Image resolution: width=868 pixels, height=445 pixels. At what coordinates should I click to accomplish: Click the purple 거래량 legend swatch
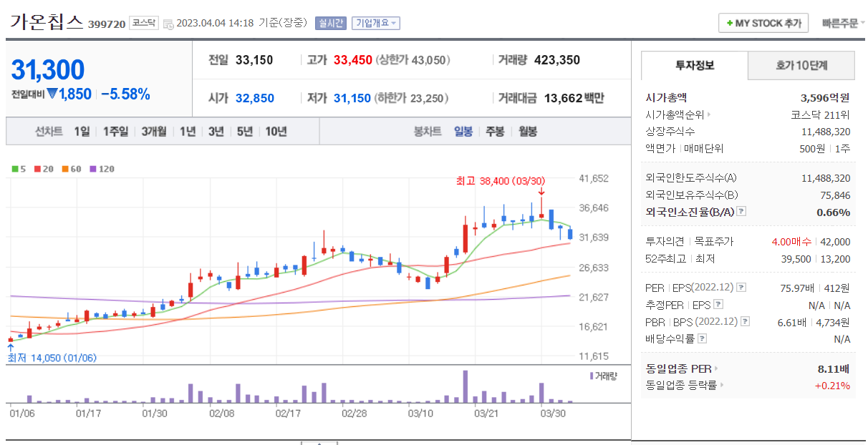coord(592,375)
